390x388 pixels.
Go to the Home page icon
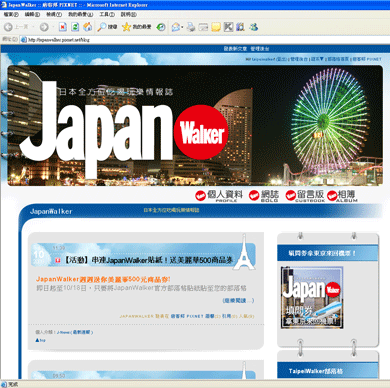[x=88, y=27]
